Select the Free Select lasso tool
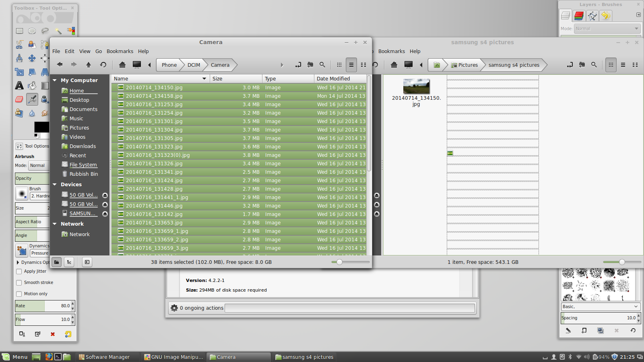The height and width of the screenshot is (362, 644). 45,31
